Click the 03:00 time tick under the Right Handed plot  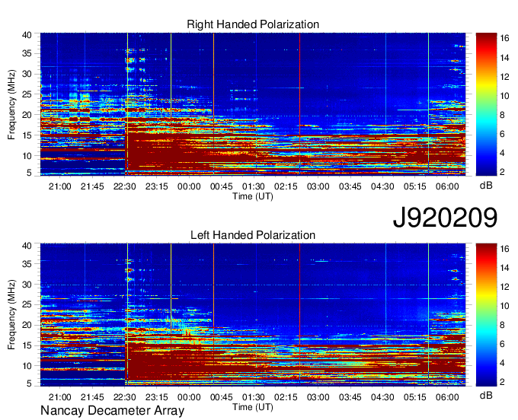(x=318, y=186)
